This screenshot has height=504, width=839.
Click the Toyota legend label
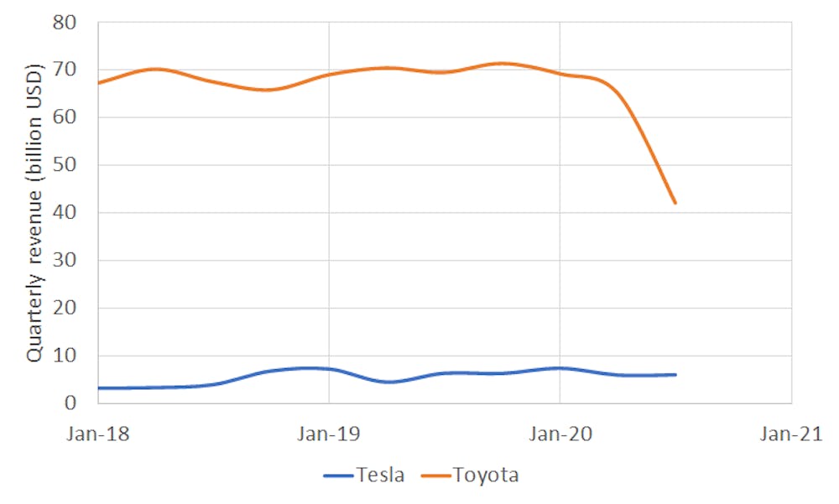click(x=486, y=475)
